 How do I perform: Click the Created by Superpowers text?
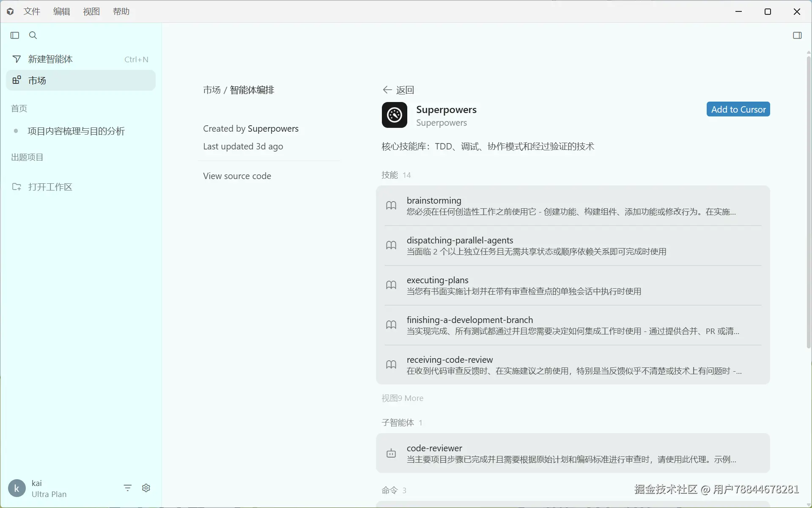(x=251, y=129)
